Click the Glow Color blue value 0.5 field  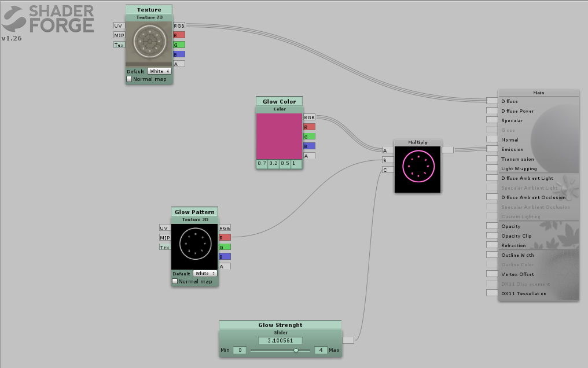point(285,164)
